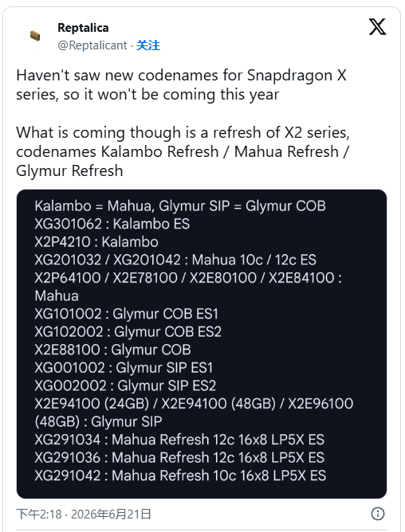Open the @Reptalicant handle link
This screenshot has width=405, height=532.
[92, 45]
